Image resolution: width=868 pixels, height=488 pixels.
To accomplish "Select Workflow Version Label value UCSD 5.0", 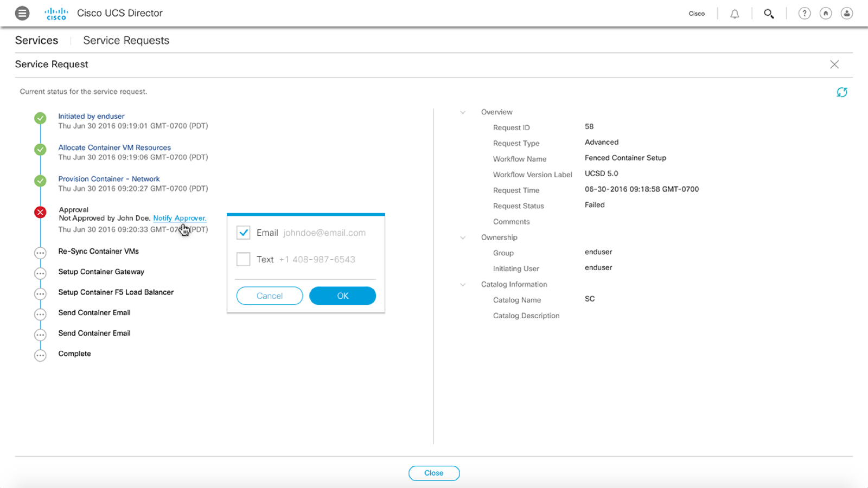I will [602, 174].
